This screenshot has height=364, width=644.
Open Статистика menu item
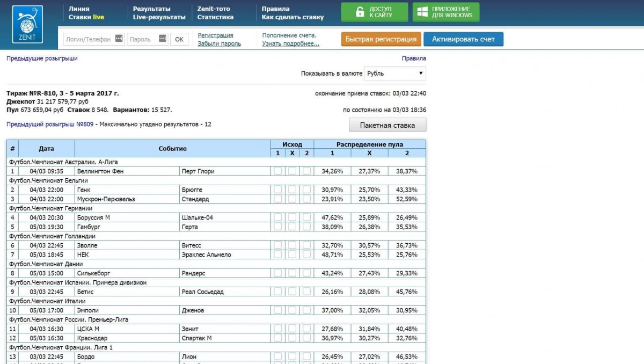click(x=215, y=17)
